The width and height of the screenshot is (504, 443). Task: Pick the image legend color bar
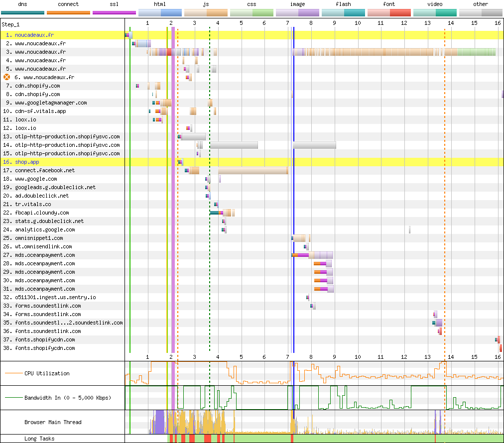(x=298, y=13)
